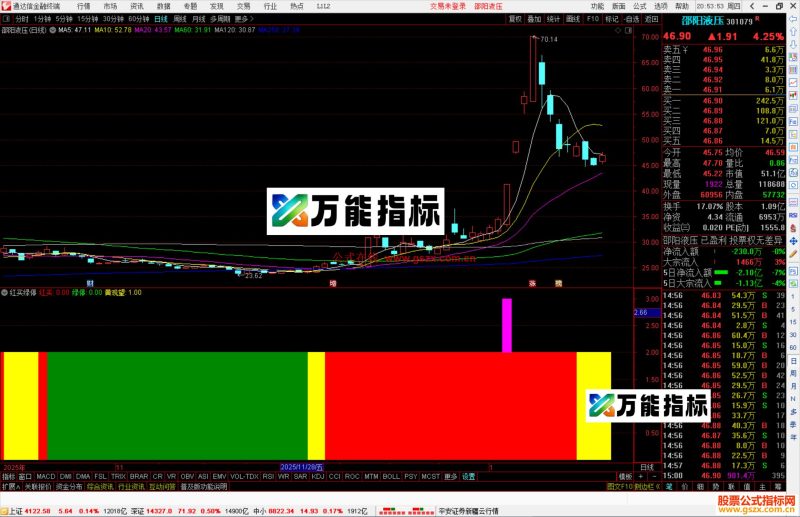
Task: Click the 复权 toolbar button
Action: (515, 19)
